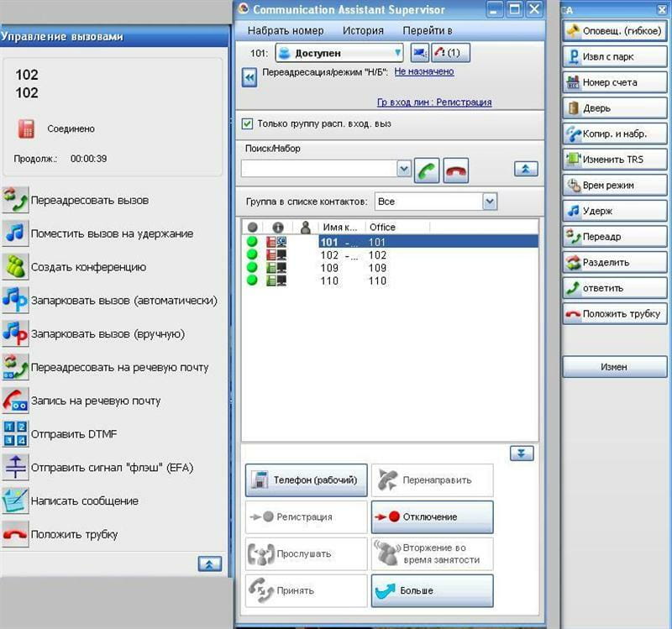Viewport: 672px width, 629px height.
Task: Open the Перейти в menu
Action: pos(428,31)
